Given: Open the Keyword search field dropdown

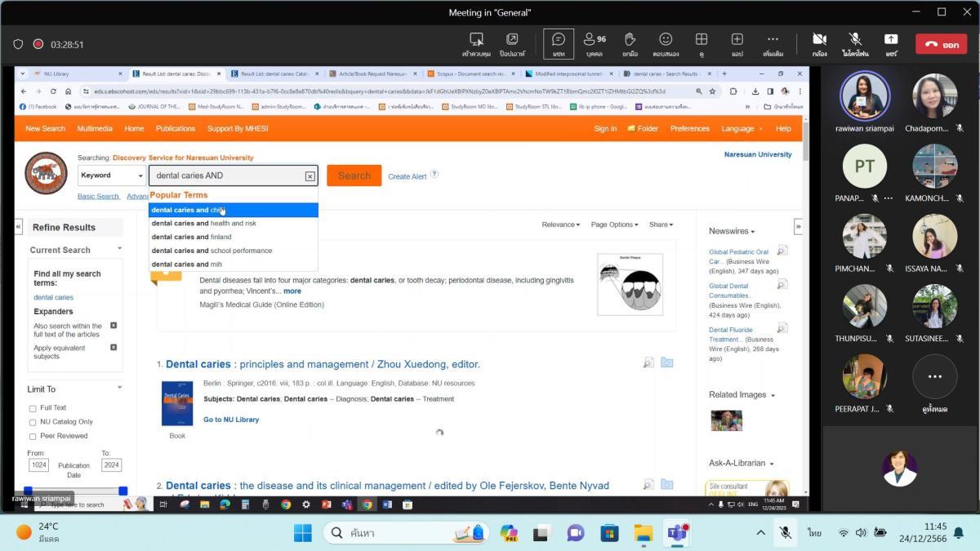Looking at the screenshot, I should 112,176.
